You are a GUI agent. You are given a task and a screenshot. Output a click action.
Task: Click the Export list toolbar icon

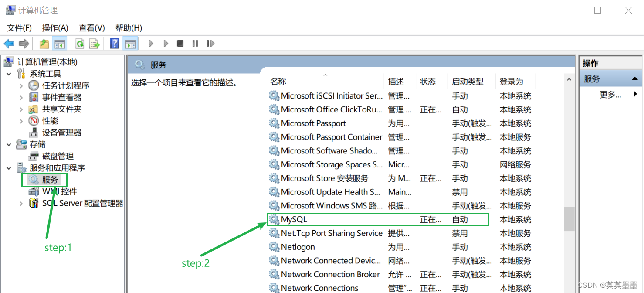click(x=95, y=44)
